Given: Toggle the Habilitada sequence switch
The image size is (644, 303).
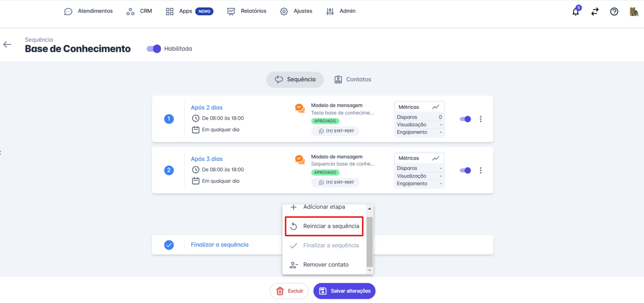Looking at the screenshot, I should [x=154, y=49].
